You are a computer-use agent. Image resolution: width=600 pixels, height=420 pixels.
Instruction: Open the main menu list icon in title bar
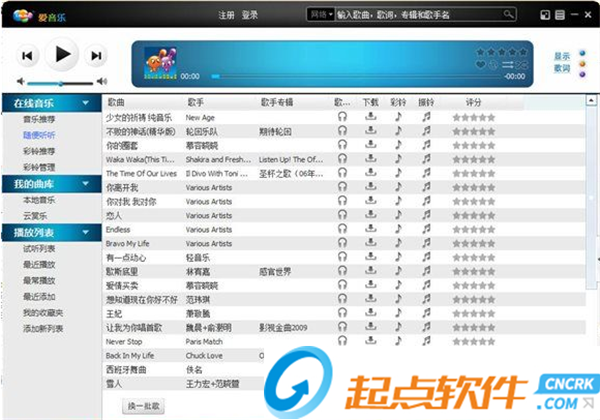pos(560,15)
